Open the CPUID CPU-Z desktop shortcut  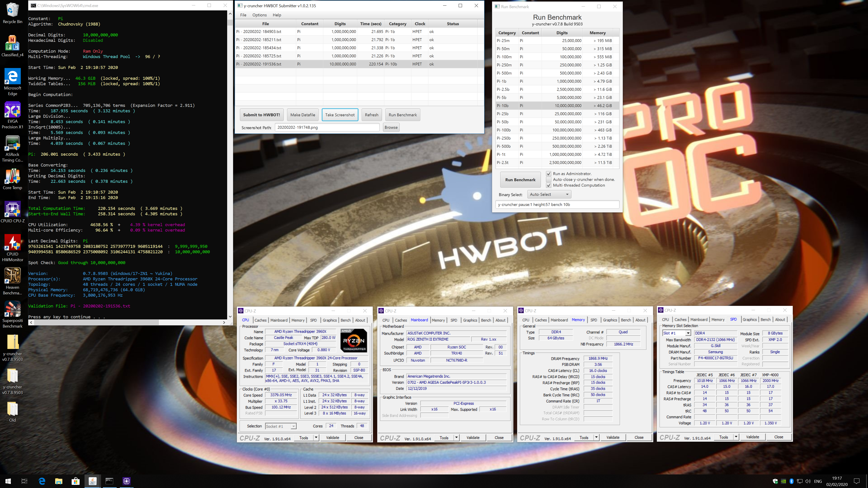[12, 212]
